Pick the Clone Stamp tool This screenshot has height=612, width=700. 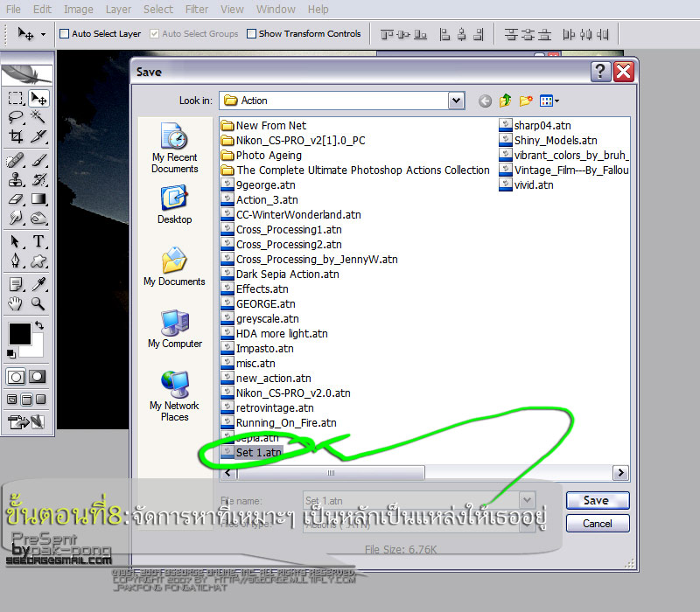pyautogui.click(x=16, y=179)
